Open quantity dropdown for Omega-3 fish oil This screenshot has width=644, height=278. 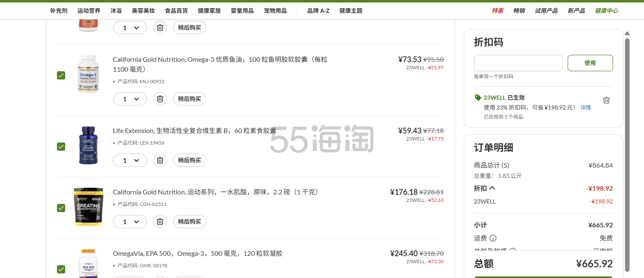(130, 99)
